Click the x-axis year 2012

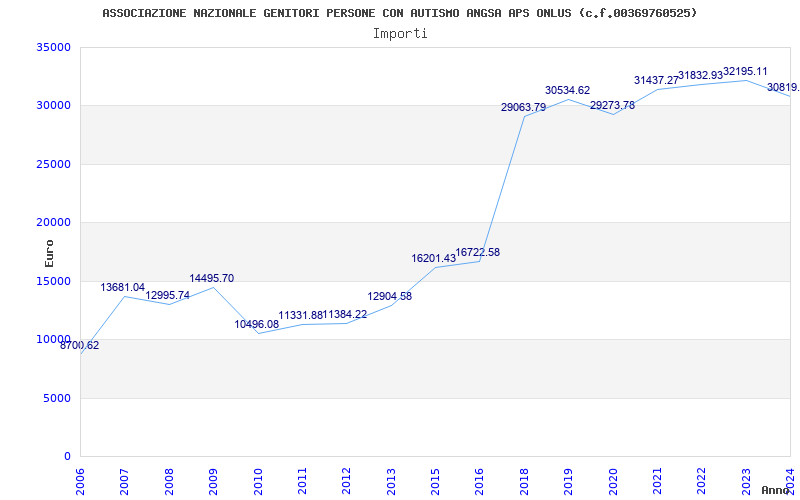coord(347,481)
